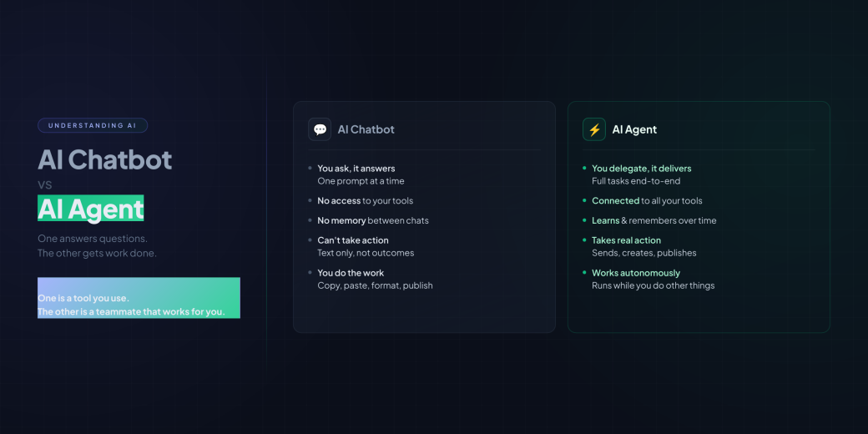Select the "Works autonomously" item

pyautogui.click(x=636, y=273)
